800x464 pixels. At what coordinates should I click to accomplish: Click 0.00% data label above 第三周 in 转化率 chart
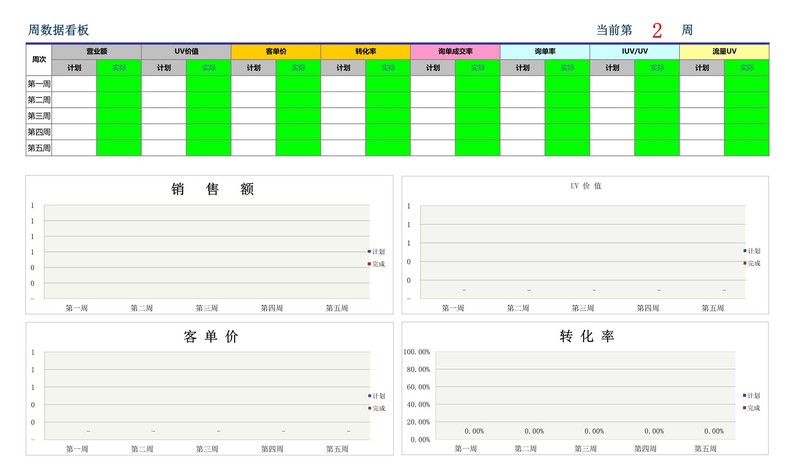click(x=594, y=431)
